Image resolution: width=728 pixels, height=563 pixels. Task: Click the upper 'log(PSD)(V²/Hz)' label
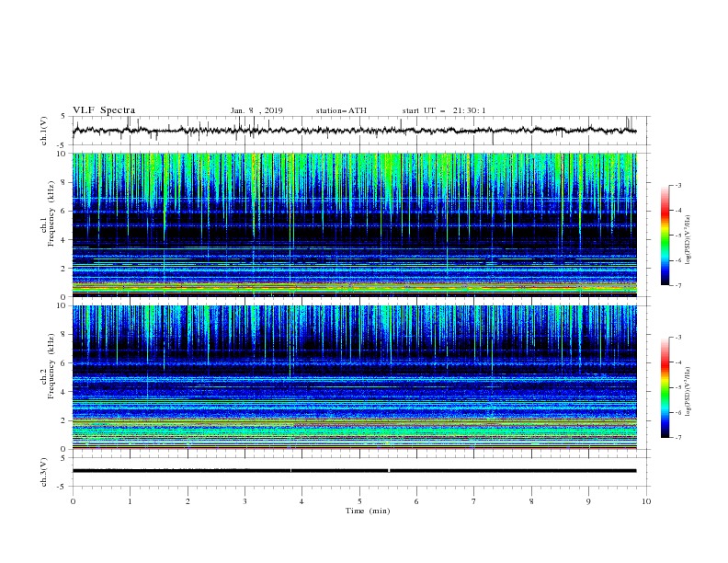[x=688, y=240]
